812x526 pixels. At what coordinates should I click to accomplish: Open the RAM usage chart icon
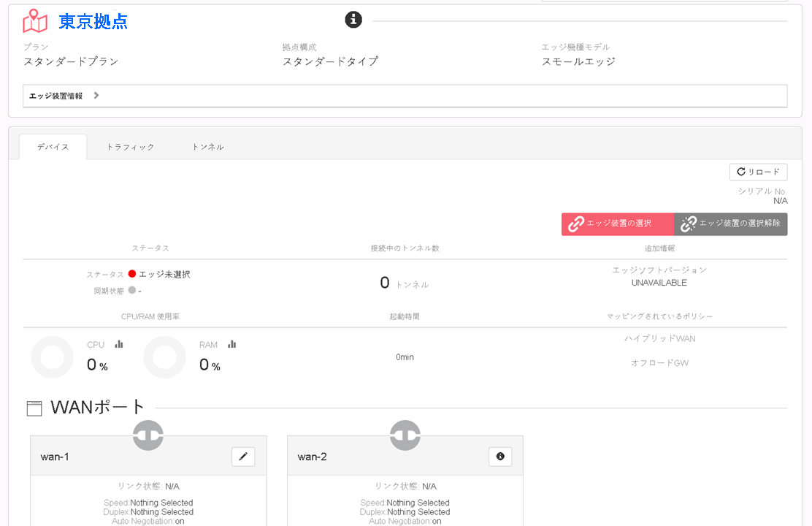(x=232, y=344)
